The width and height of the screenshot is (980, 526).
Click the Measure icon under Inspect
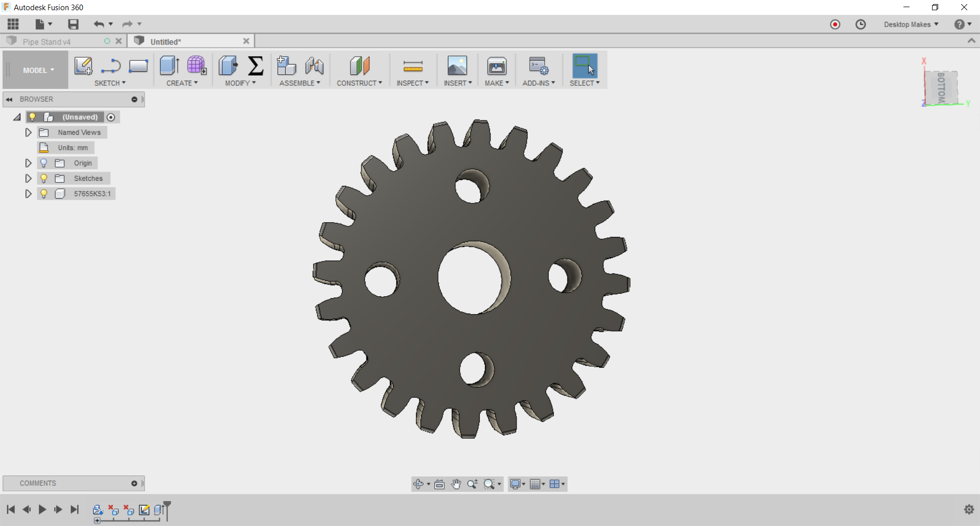click(412, 67)
